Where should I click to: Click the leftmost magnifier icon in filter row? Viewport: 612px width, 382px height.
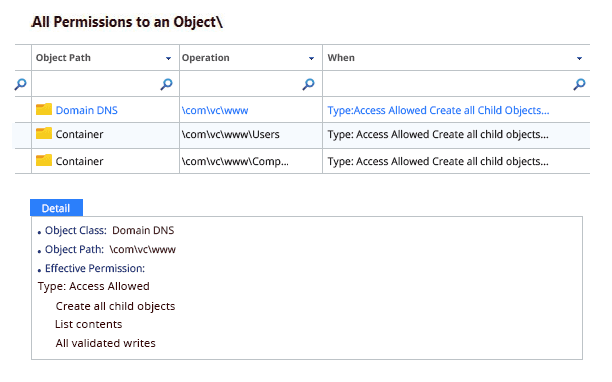[21, 84]
